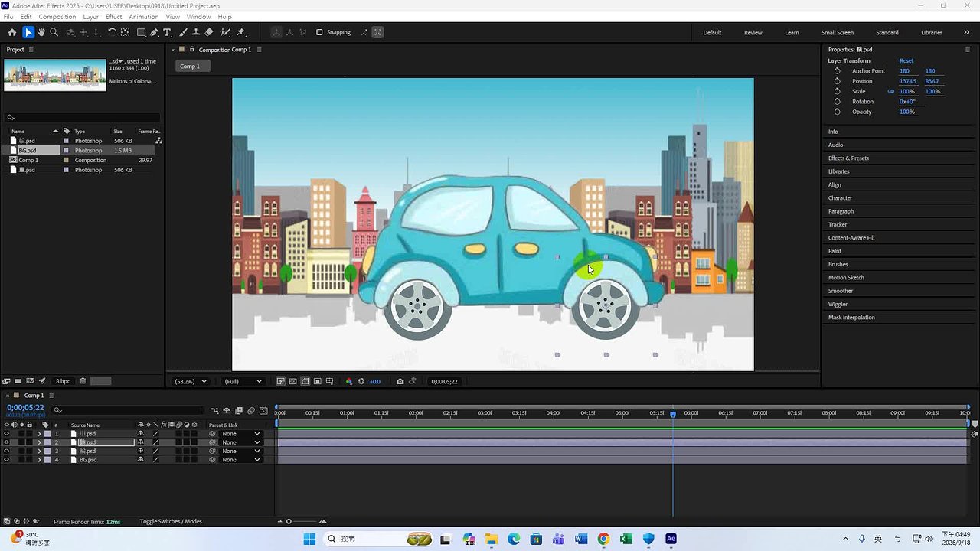Switch to Small Screen workspace
Image resolution: width=980 pixels, height=551 pixels.
click(838, 32)
